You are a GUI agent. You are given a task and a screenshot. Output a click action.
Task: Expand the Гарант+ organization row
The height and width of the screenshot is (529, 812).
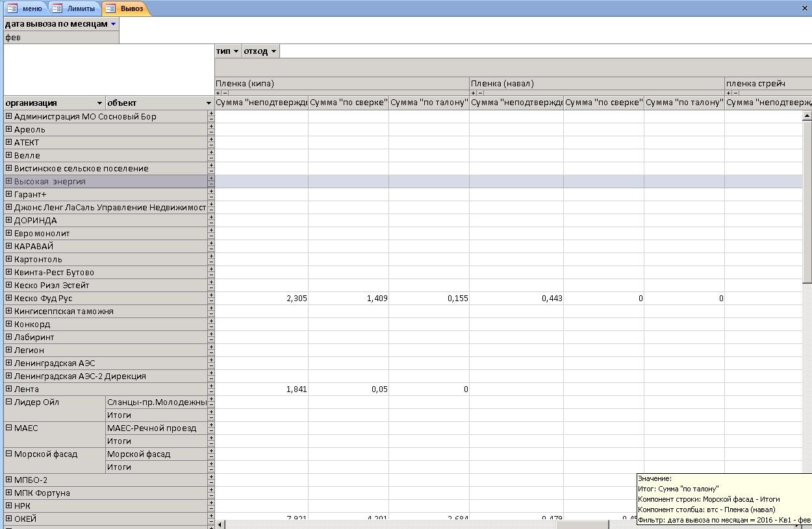pos(9,194)
